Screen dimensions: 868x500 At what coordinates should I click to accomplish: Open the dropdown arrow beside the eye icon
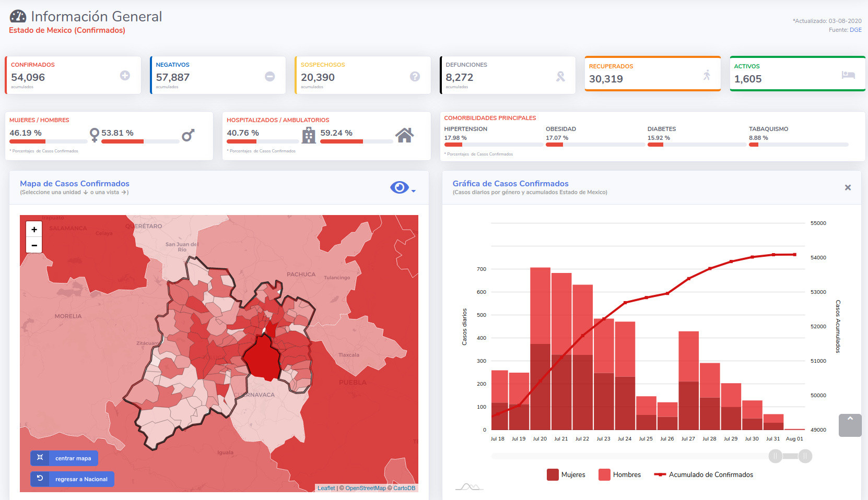click(414, 191)
